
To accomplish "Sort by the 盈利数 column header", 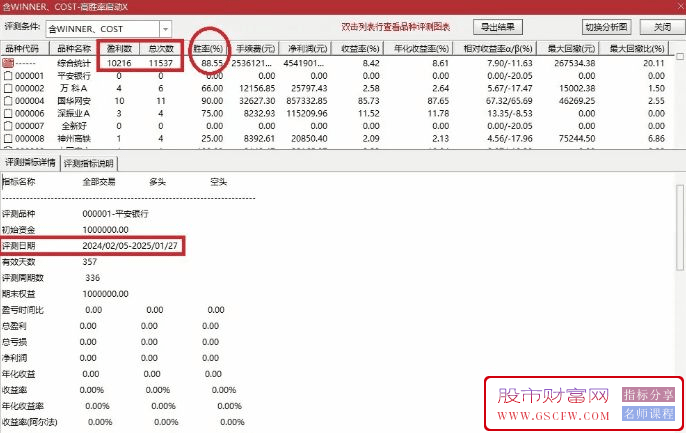I will (119, 49).
